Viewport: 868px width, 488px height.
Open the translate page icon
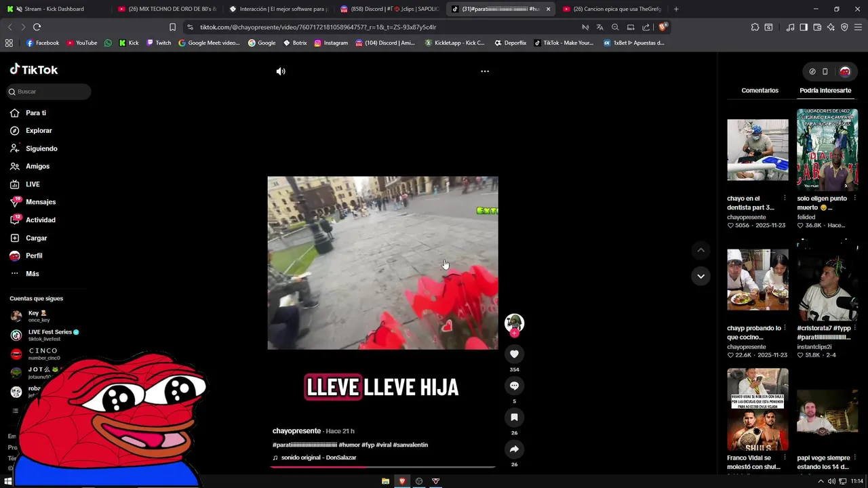point(599,27)
